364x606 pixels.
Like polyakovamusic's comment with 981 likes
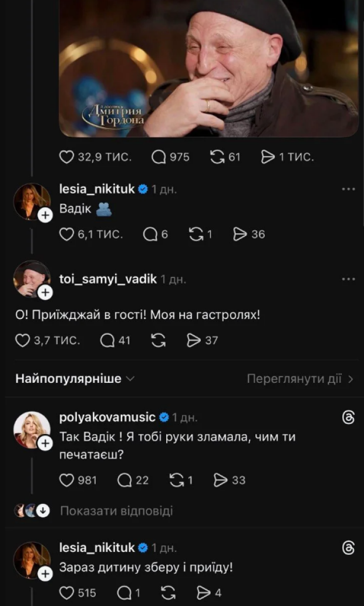click(x=67, y=480)
